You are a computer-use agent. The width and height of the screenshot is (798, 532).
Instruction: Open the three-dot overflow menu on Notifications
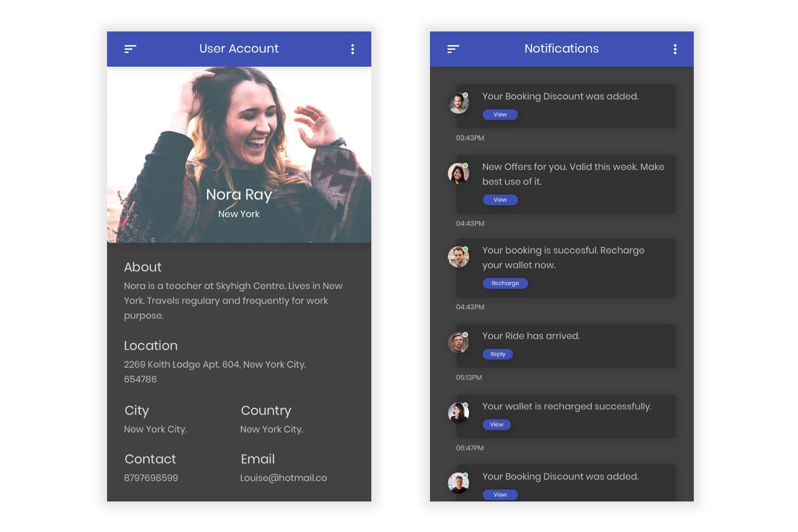click(x=675, y=49)
